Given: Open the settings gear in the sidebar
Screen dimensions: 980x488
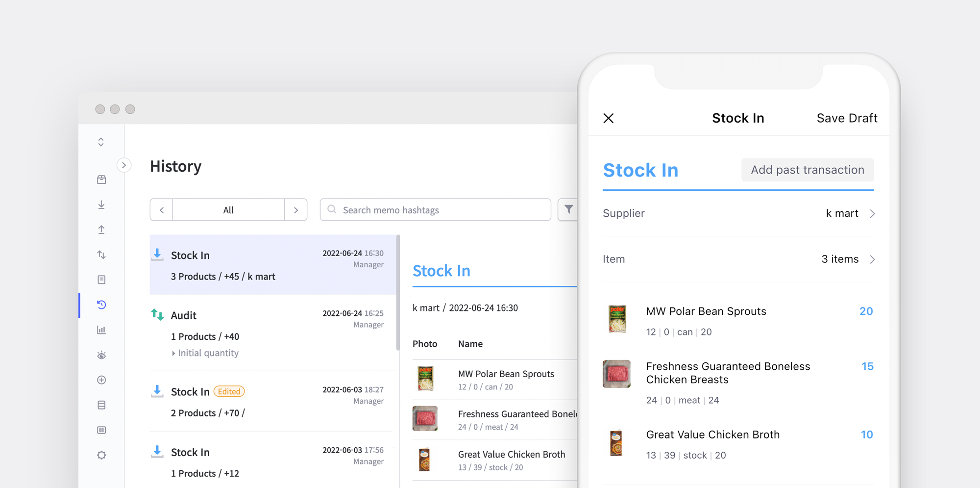Looking at the screenshot, I should point(101,455).
